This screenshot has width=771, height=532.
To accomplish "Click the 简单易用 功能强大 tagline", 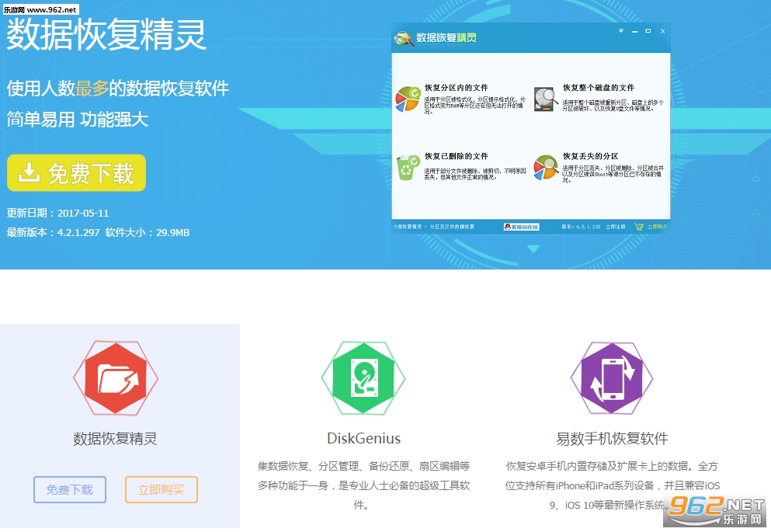I will (78, 120).
